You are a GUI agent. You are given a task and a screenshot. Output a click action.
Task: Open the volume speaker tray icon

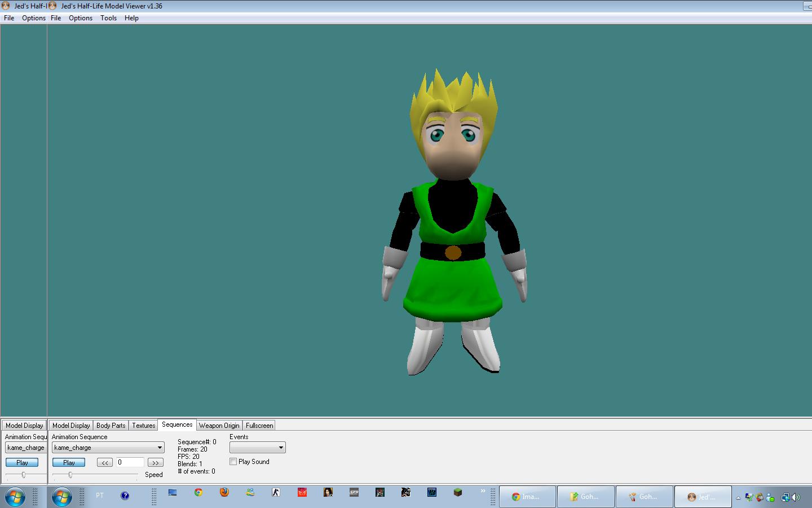[796, 497]
